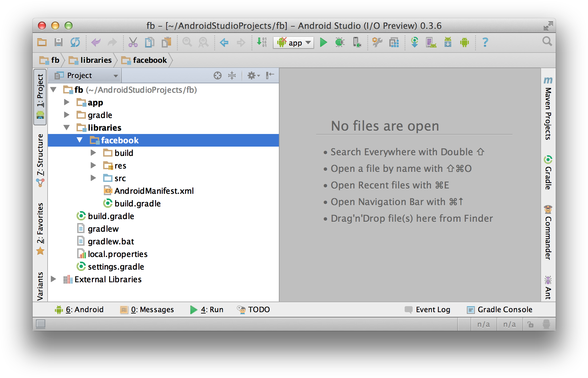Open Help with the question mark icon

[x=485, y=42]
